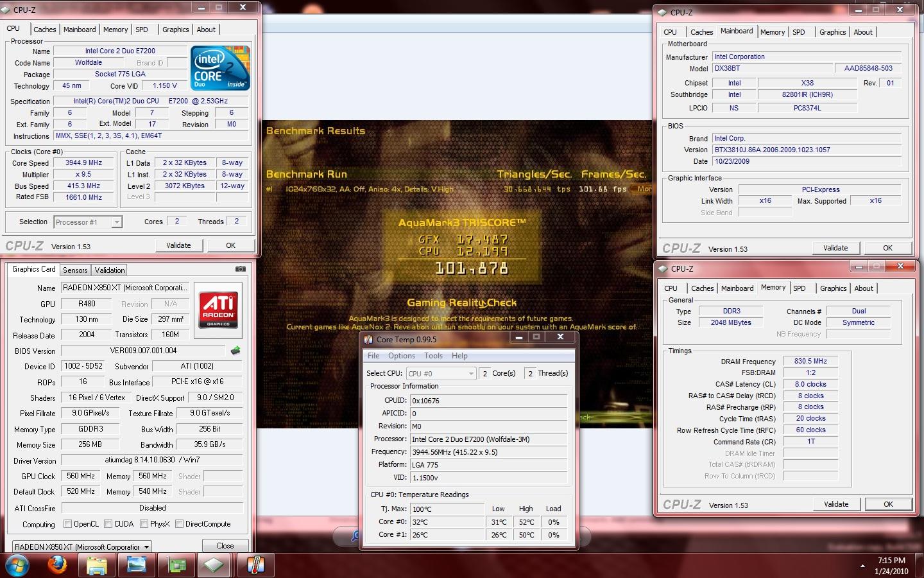Click Core Temp Frequency field 3944.56MHz
Screen dimensions: 924x578
488,452
